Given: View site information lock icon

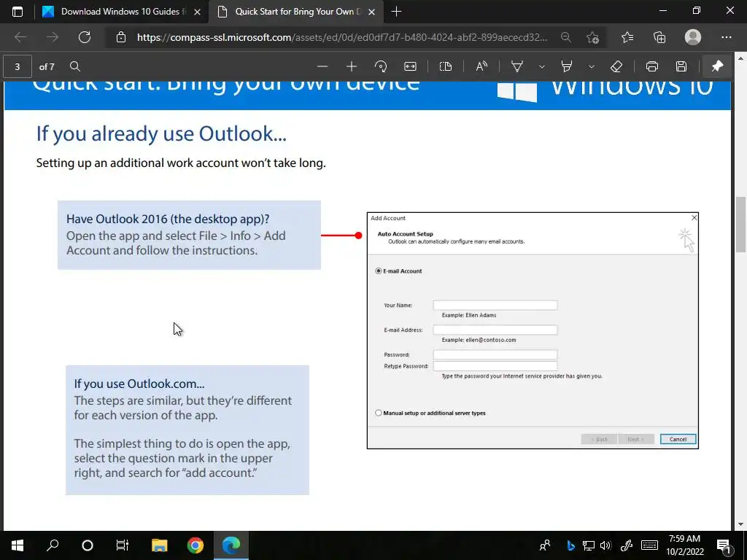Looking at the screenshot, I should [121, 37].
